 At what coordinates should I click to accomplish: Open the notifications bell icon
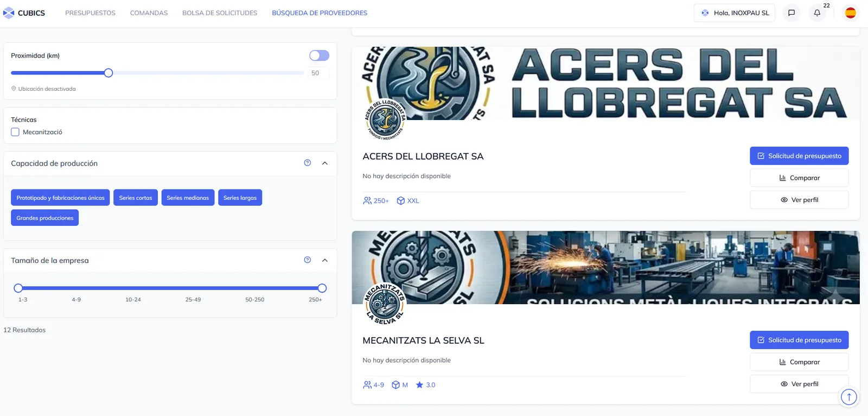[817, 12]
